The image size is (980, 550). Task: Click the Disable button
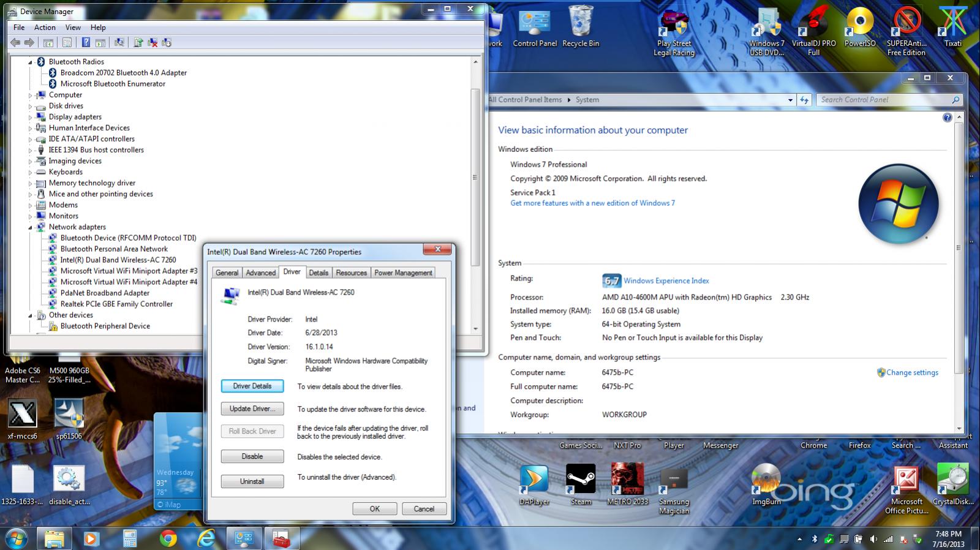[252, 456]
